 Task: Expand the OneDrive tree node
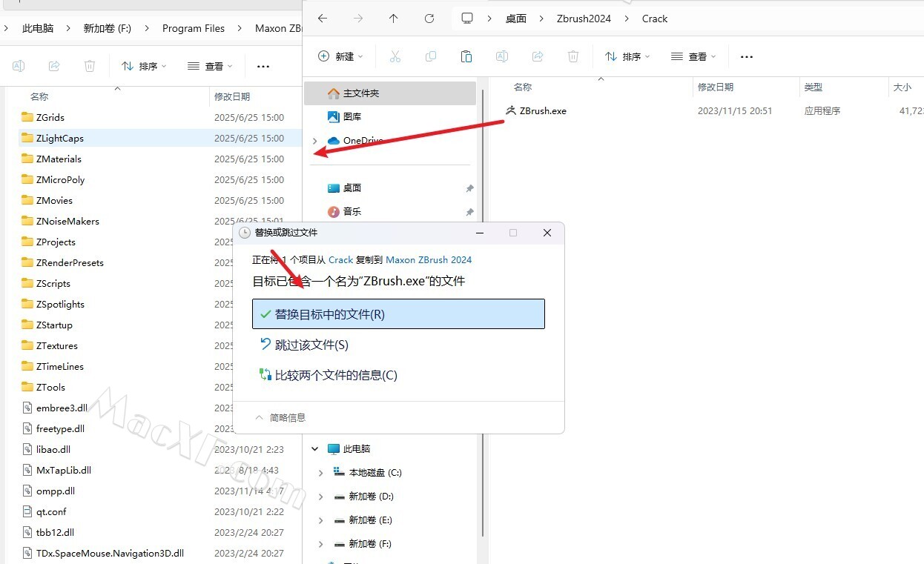(x=315, y=141)
